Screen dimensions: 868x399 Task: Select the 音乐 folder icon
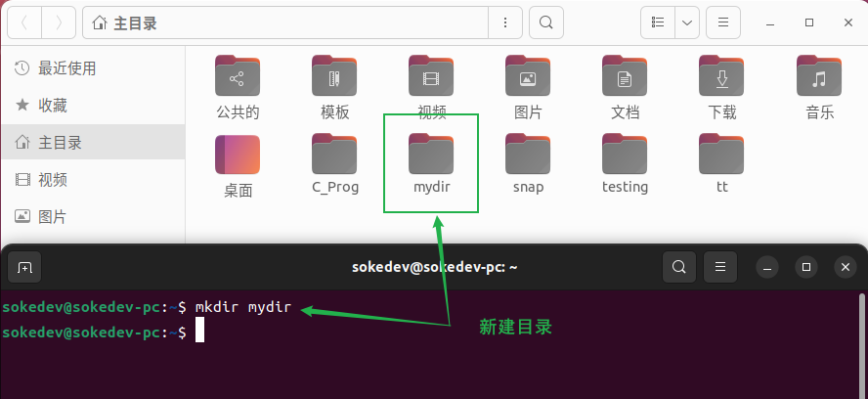tap(819, 76)
